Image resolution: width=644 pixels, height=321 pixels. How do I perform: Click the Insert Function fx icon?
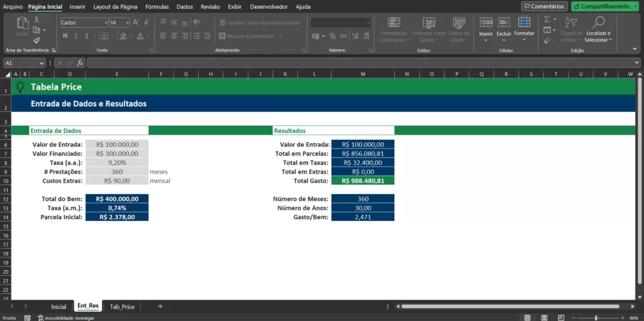pos(80,63)
